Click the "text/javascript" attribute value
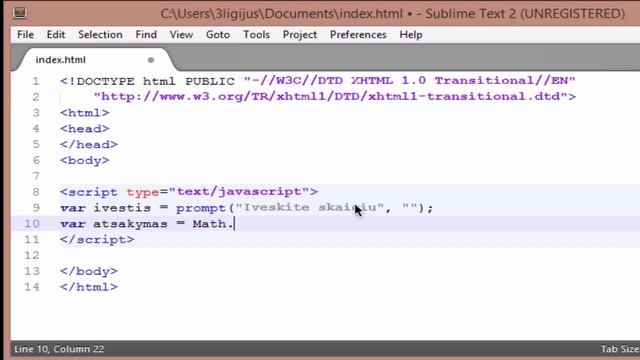Image resolution: width=640 pixels, height=360 pixels. click(239, 192)
